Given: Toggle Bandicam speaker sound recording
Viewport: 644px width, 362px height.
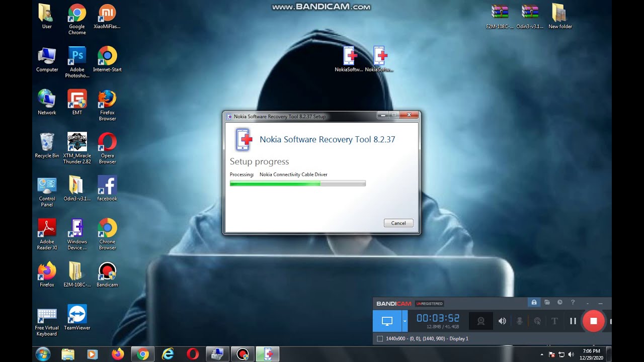Looking at the screenshot, I should 502,321.
